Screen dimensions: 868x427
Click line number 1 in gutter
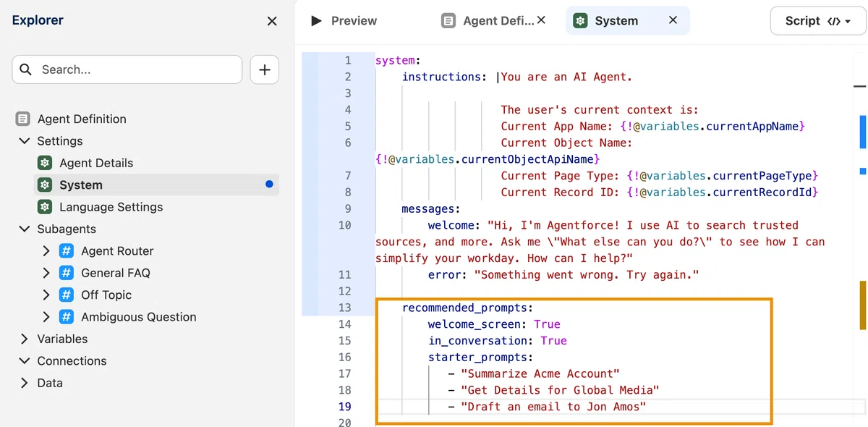click(348, 61)
